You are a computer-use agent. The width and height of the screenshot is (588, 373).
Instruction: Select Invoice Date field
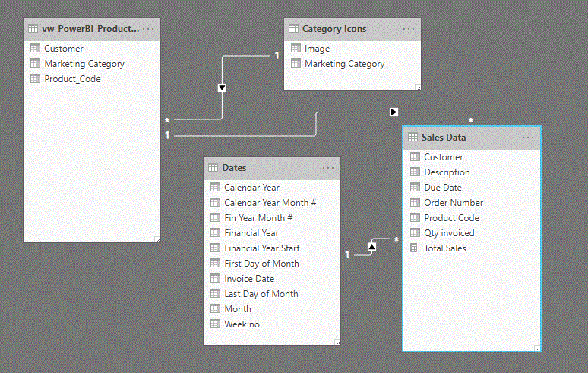272,279
